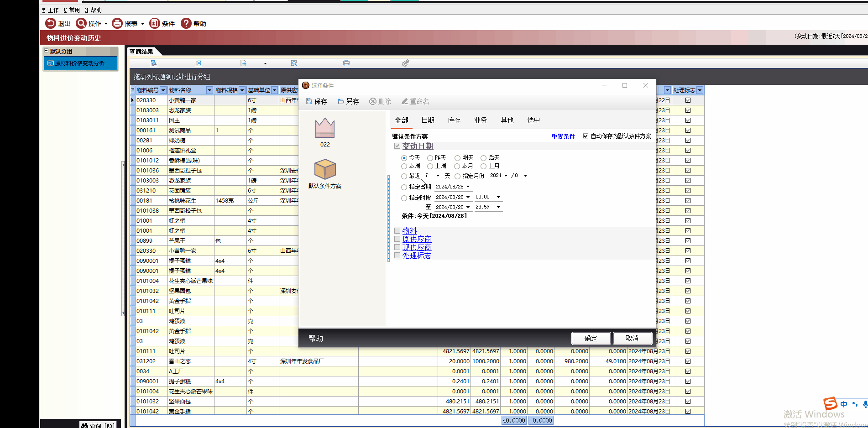
Task: Select the crown icon scheme 022
Action: tap(325, 128)
